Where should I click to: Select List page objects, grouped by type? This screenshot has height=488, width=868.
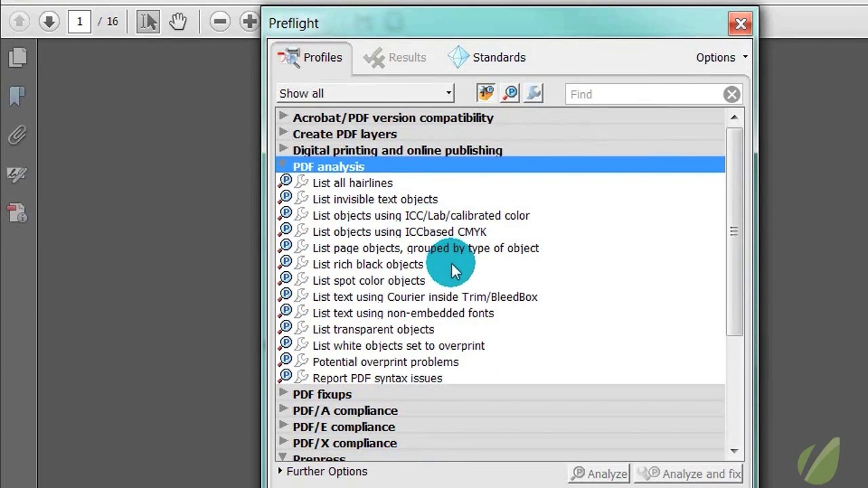click(426, 248)
